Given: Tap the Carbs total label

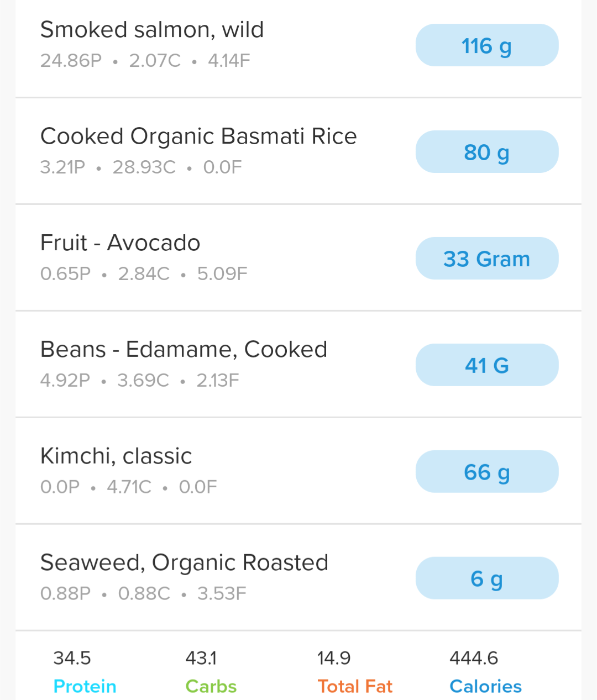Looking at the screenshot, I should click(211, 686).
